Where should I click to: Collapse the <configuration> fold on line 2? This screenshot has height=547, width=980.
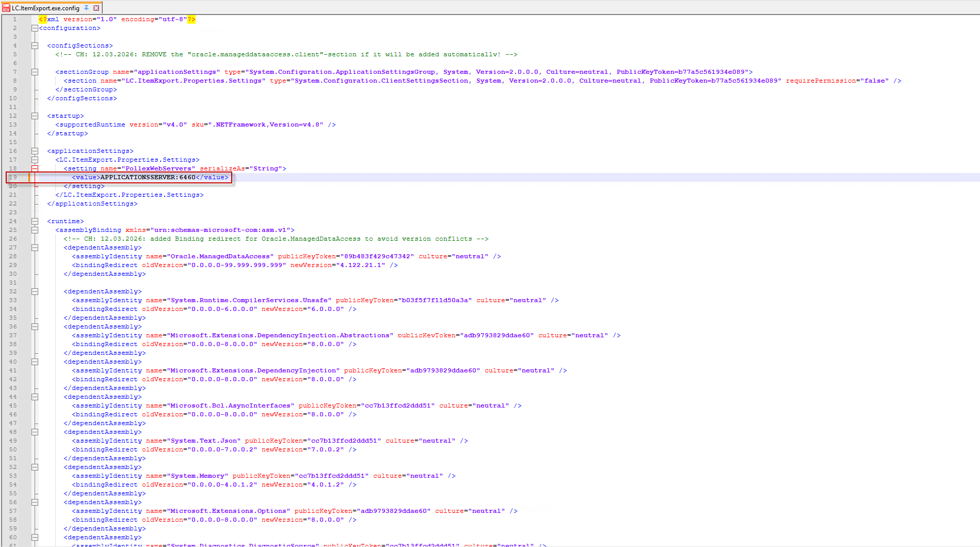tap(35, 28)
